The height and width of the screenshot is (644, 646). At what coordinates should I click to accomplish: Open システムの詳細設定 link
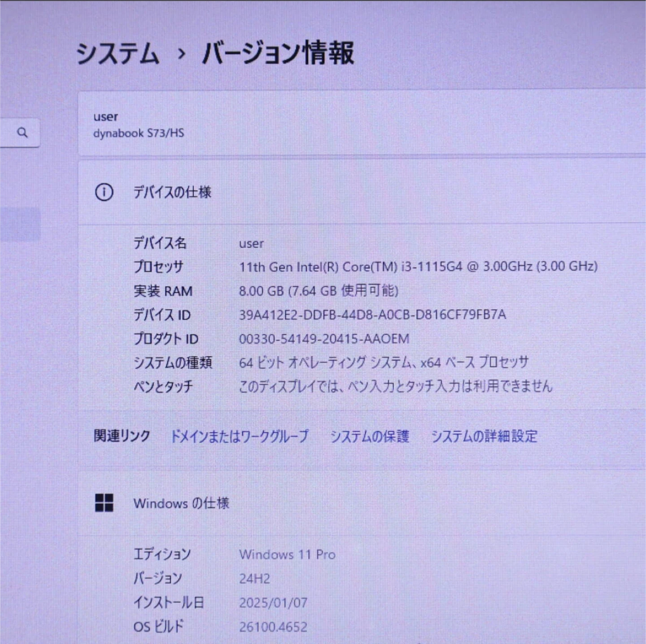click(484, 436)
